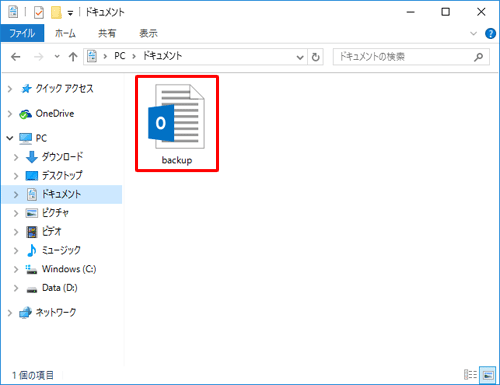500x385 pixels.
Task: Open the ミュージック folder in the tree
Action: (61, 250)
